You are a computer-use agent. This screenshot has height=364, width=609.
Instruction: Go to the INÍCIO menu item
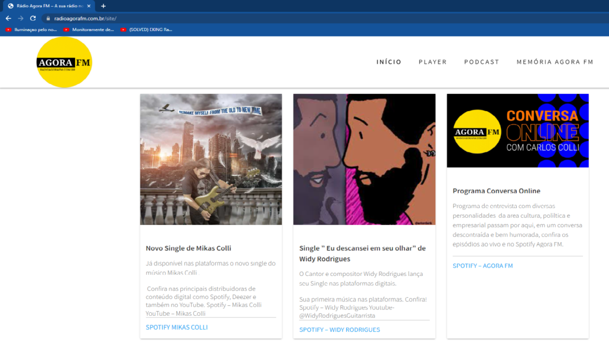(389, 62)
